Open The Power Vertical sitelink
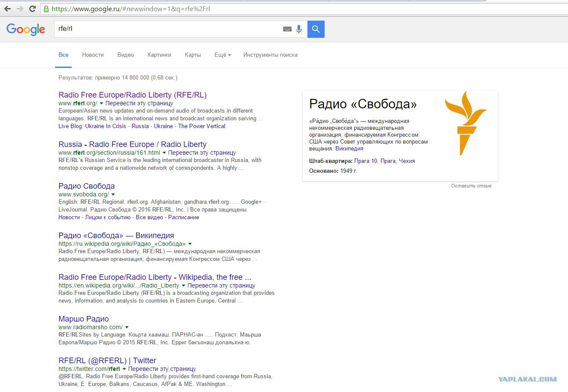 (x=202, y=126)
